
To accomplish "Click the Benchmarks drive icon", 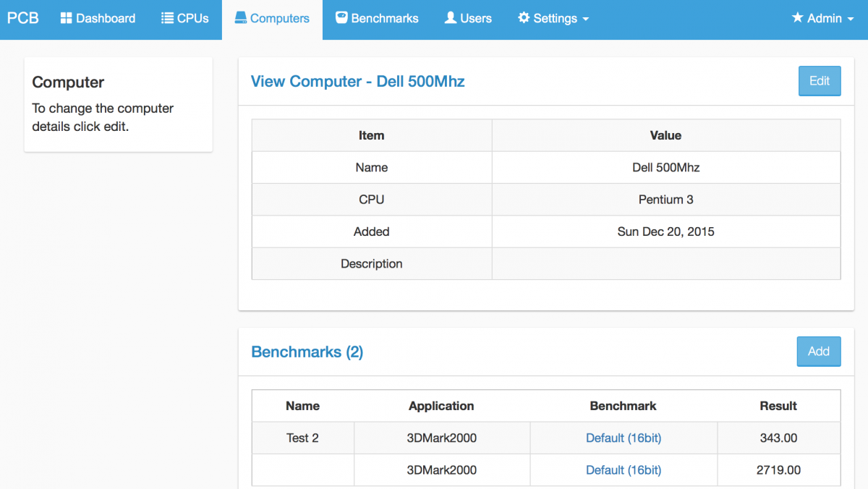I will pyautogui.click(x=341, y=18).
